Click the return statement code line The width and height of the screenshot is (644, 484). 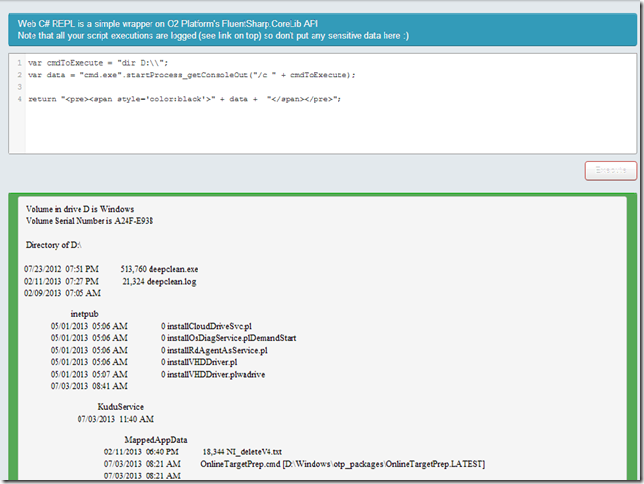click(185, 99)
